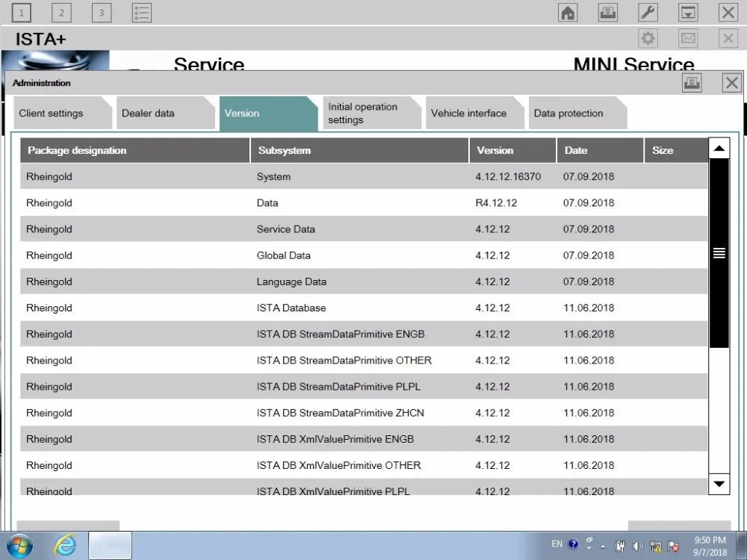Image resolution: width=747 pixels, height=560 pixels.
Task: Click the home icon in top toolbar
Action: pos(568,13)
